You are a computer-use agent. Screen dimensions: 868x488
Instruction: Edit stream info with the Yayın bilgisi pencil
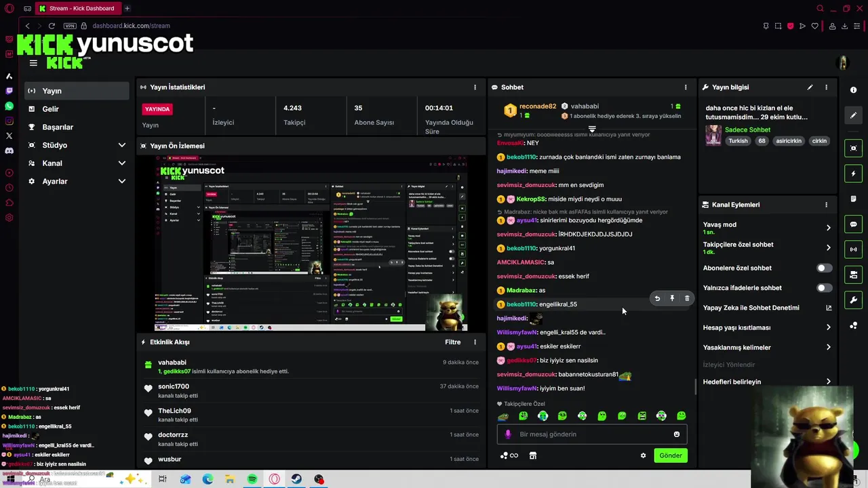click(x=810, y=87)
